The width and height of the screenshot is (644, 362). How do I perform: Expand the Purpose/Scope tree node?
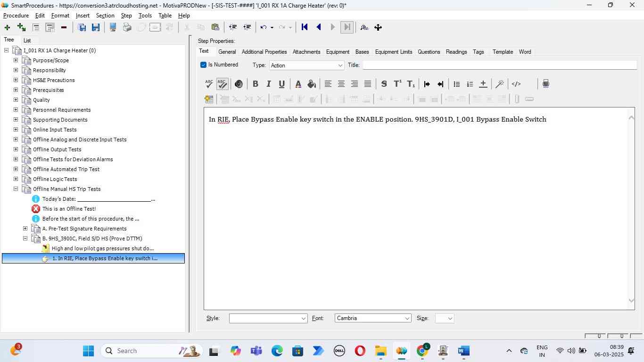[x=16, y=60]
